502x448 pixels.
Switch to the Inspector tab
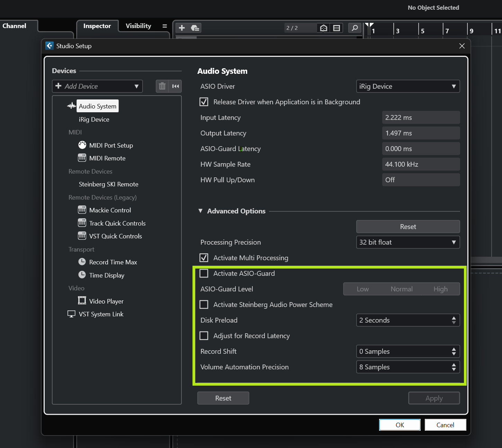pos(97,26)
